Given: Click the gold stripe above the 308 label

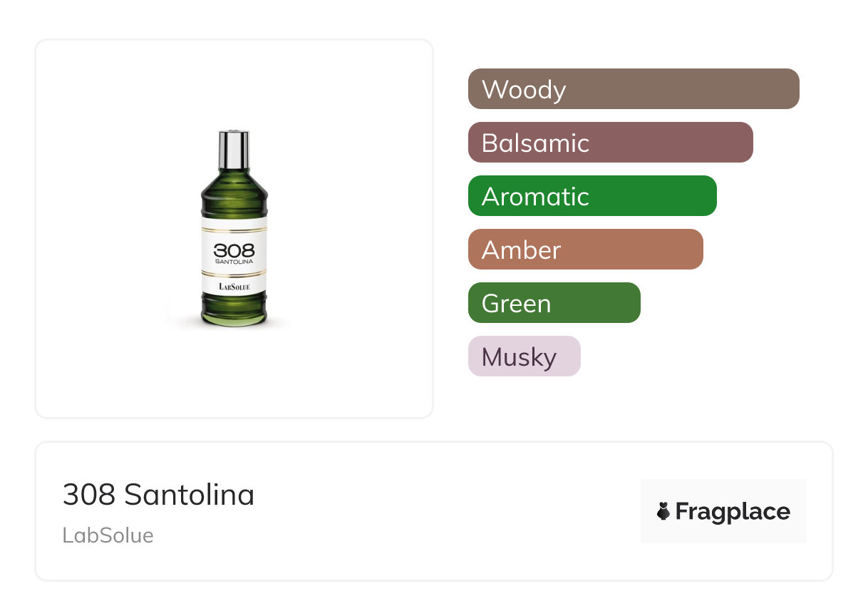Looking at the screenshot, I should (234, 227).
